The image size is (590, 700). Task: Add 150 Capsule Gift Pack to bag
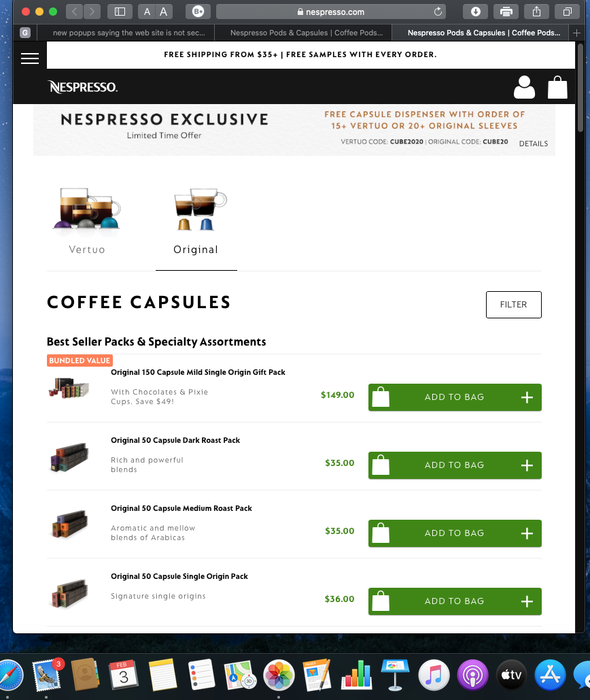click(x=455, y=397)
